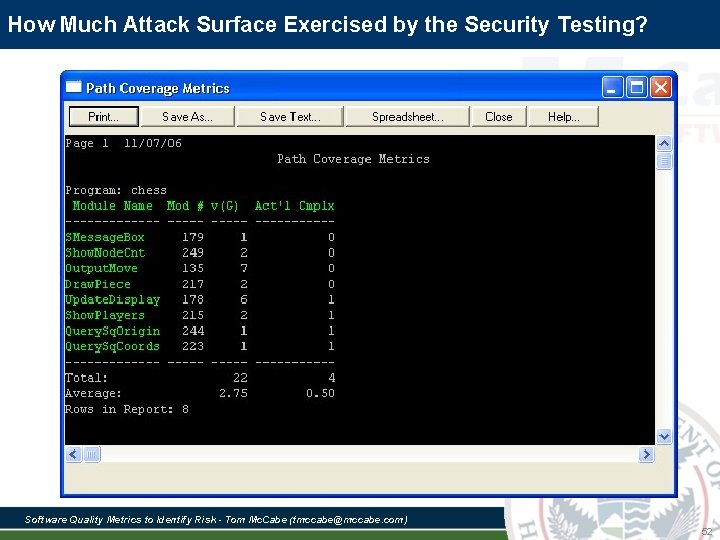Viewport: 720px width, 540px height.
Task: Click the Rows in Report: 8 line
Action: 127,409
